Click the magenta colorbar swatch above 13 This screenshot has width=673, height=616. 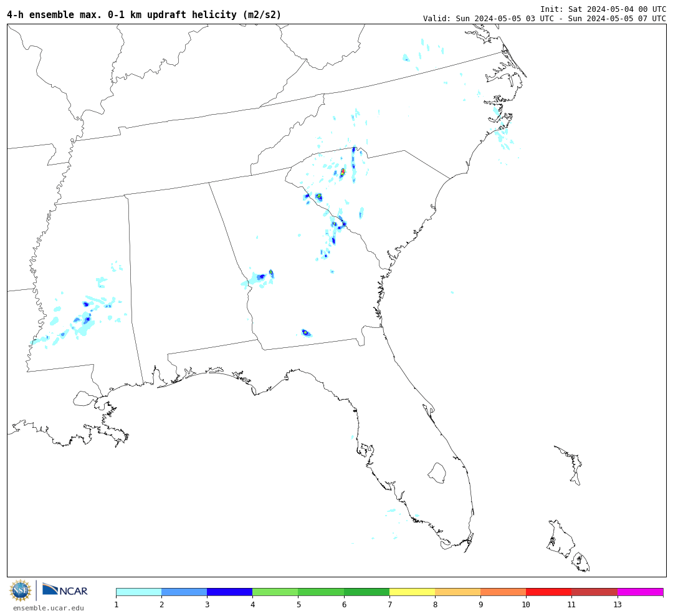point(641,592)
